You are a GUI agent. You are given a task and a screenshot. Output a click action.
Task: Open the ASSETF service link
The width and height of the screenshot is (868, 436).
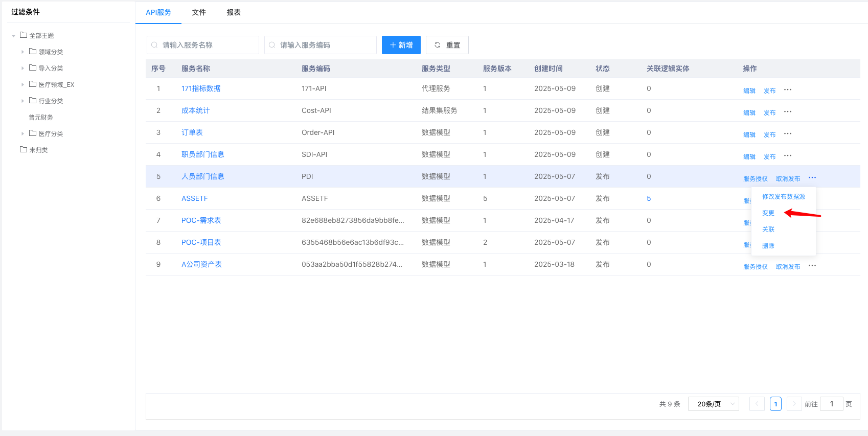coord(194,198)
